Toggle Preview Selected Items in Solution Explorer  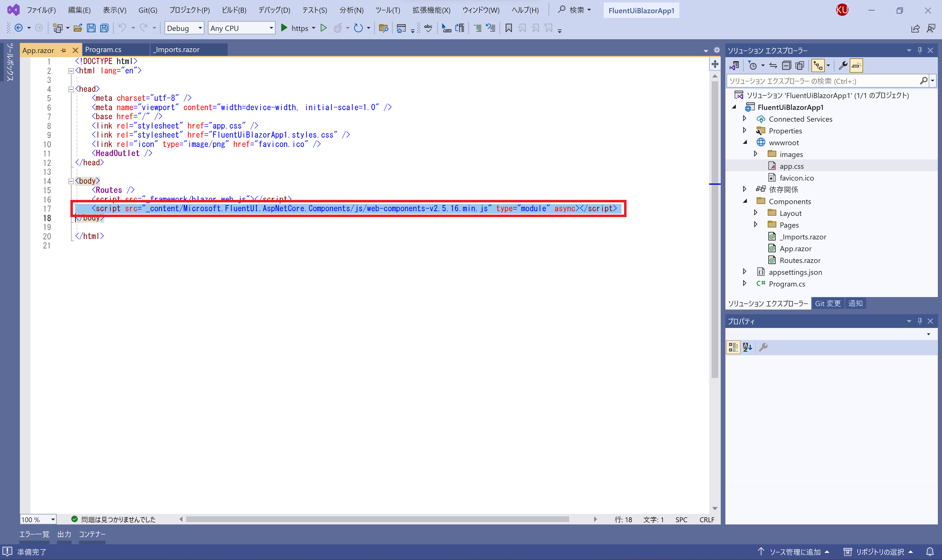856,66
